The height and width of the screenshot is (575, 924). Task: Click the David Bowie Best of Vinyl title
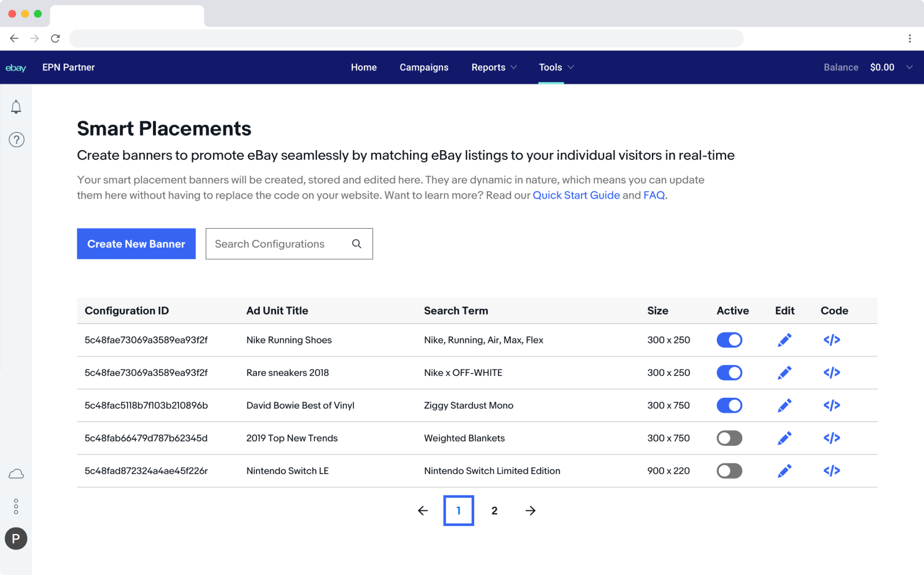[x=300, y=405]
